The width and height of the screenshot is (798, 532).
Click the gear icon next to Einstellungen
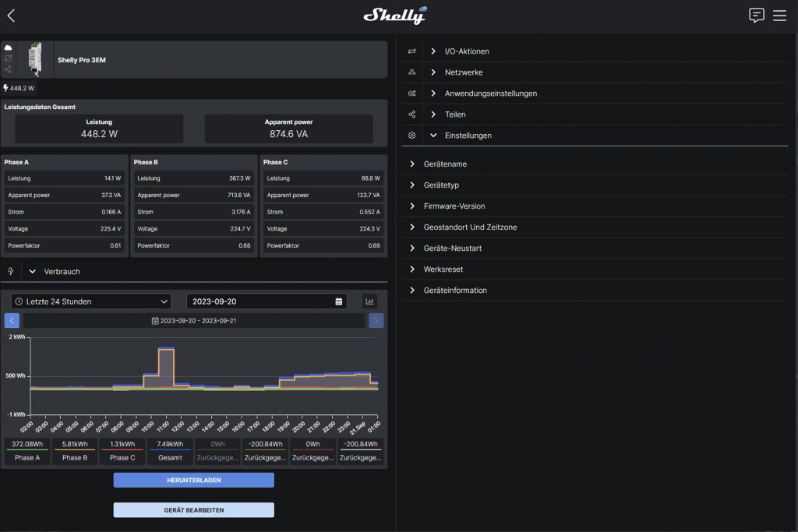[x=411, y=135]
